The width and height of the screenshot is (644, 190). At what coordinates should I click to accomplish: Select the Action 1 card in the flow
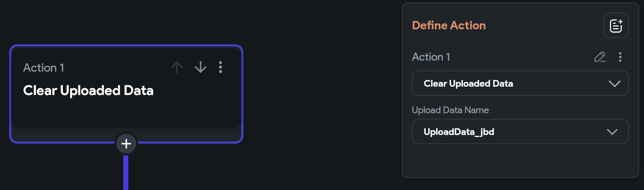[126, 111]
